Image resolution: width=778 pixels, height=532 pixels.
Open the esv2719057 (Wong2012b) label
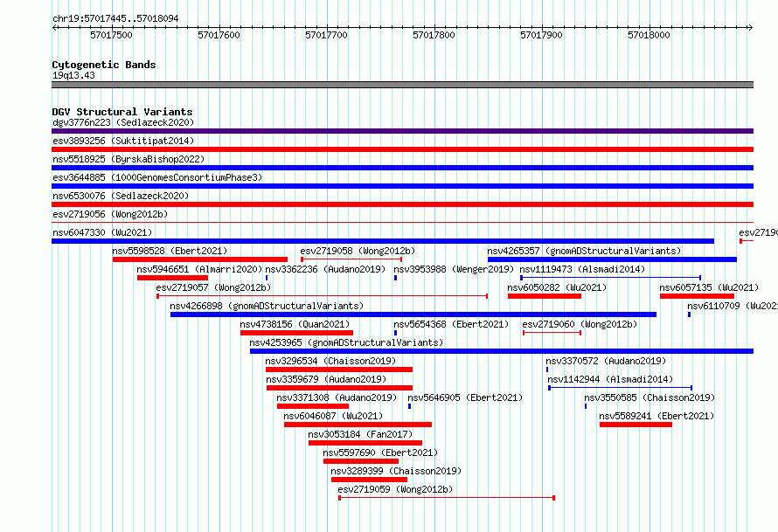click(213, 287)
